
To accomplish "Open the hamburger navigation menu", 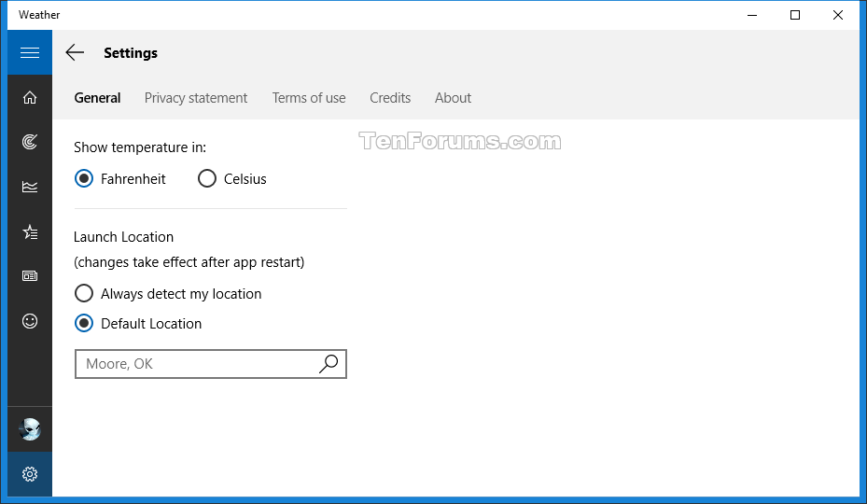I will point(30,52).
